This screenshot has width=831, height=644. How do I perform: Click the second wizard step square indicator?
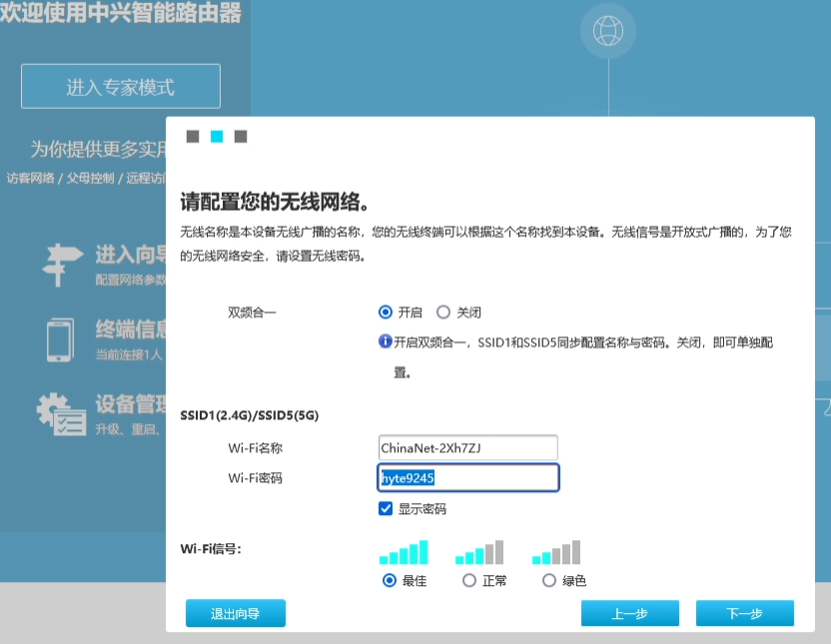(x=216, y=135)
